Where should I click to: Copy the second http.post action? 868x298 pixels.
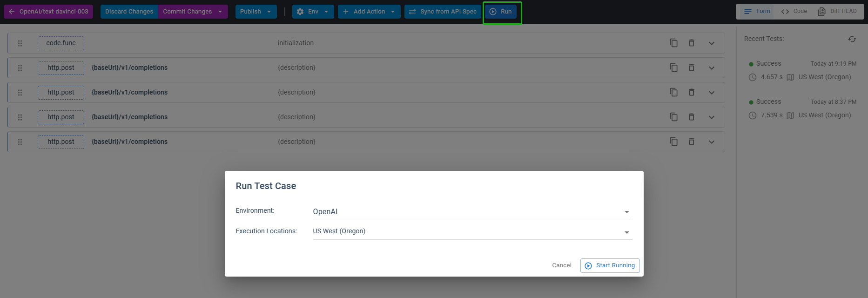click(673, 93)
